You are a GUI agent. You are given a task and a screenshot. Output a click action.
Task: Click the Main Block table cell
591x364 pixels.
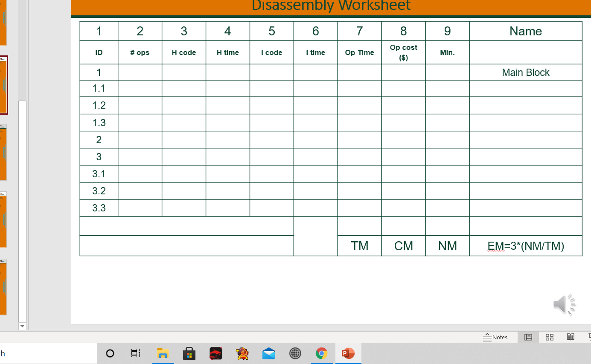click(x=525, y=72)
